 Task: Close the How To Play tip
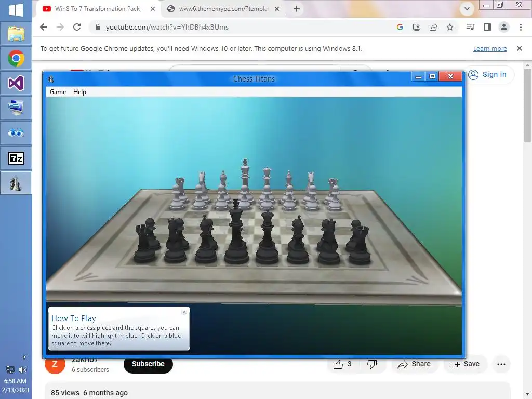point(184,312)
